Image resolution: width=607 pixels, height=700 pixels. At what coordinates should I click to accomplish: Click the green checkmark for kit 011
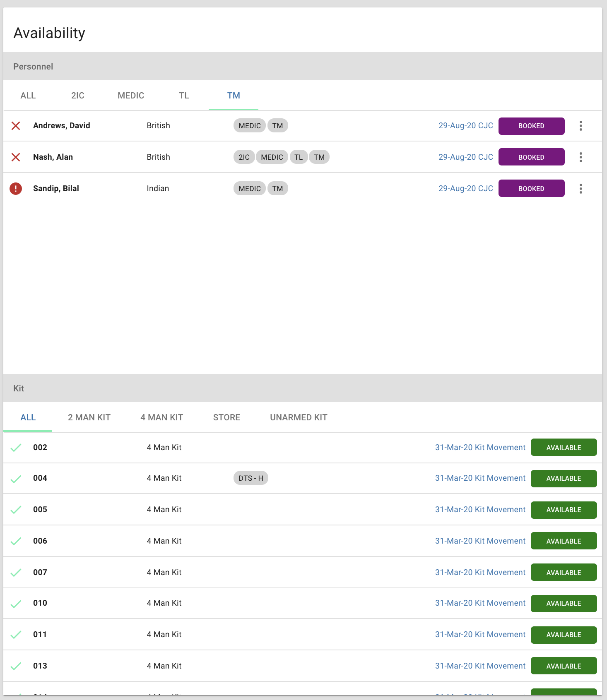(16, 635)
